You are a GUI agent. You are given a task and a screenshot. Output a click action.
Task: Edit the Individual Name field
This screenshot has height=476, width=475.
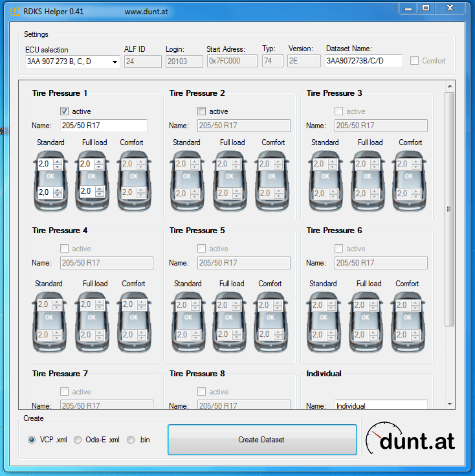381,405
